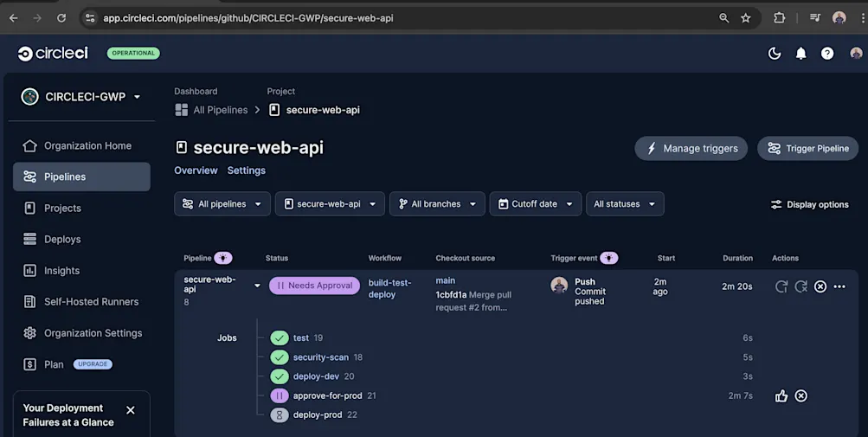The image size is (868, 437).
Task: Select Pipelines in the sidebar
Action: coord(81,177)
